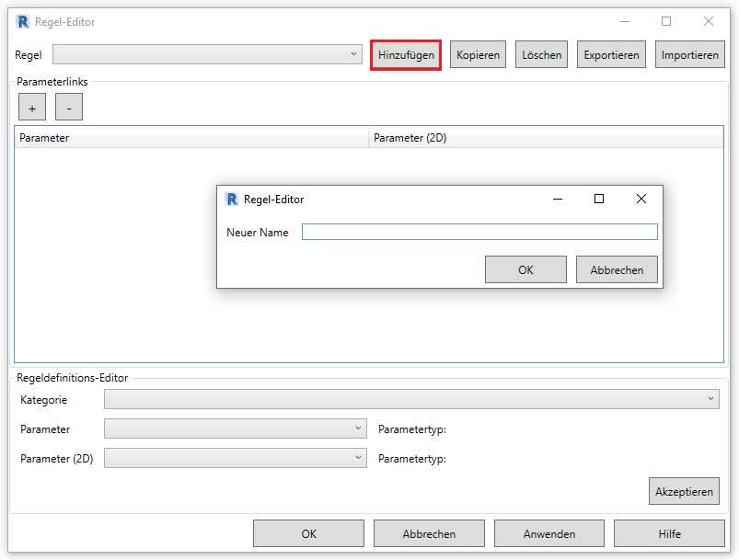Focus the Neuer Name text field
The width and height of the screenshot is (739, 560).
pos(479,232)
